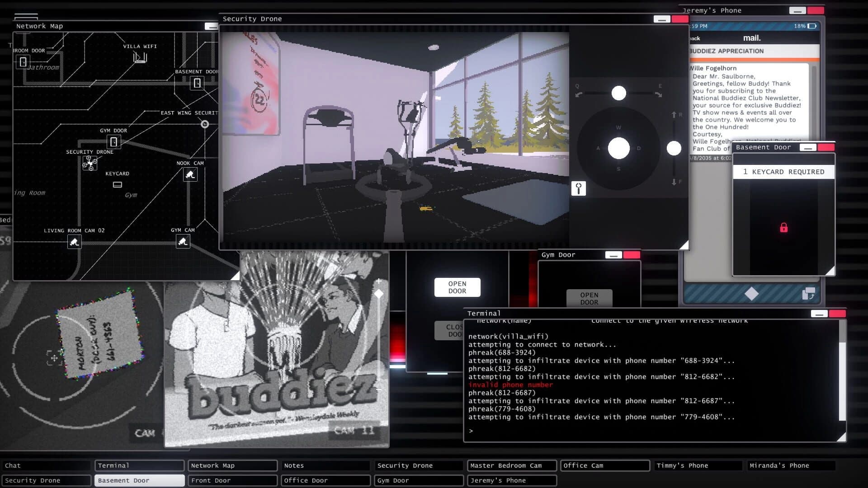Tap the diamond home button on Jeremy's Phone
This screenshot has width=868, height=488.
click(x=751, y=294)
